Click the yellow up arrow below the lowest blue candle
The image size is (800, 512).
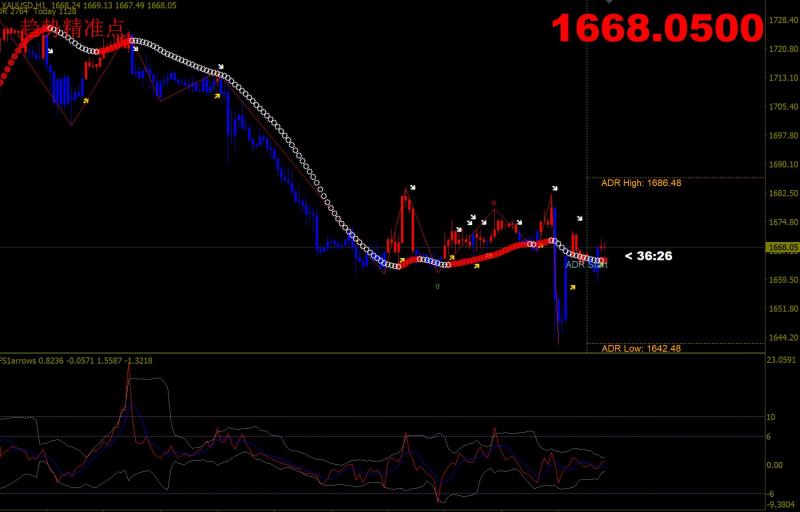tap(572, 287)
